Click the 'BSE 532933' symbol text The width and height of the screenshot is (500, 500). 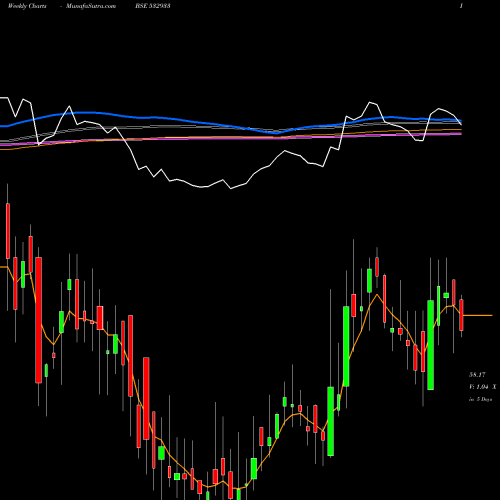pos(153,6)
